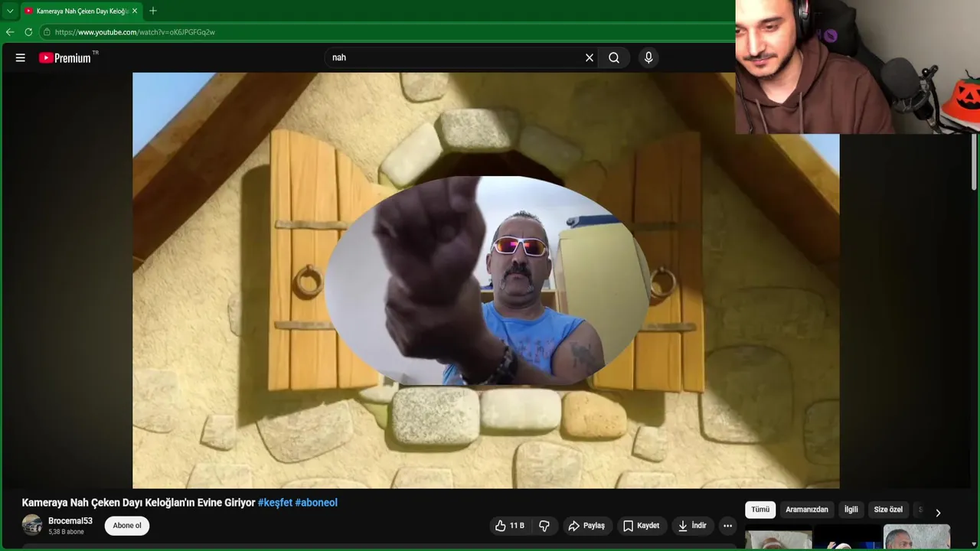Close the Kameraya Nah Çeken Dayı tab
The height and width of the screenshot is (551, 980).
135,11
